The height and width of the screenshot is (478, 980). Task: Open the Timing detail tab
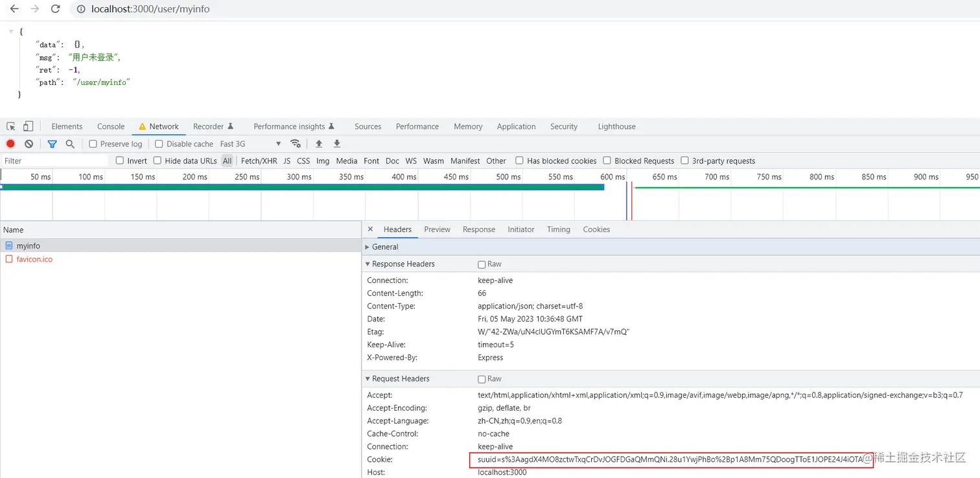pos(559,229)
